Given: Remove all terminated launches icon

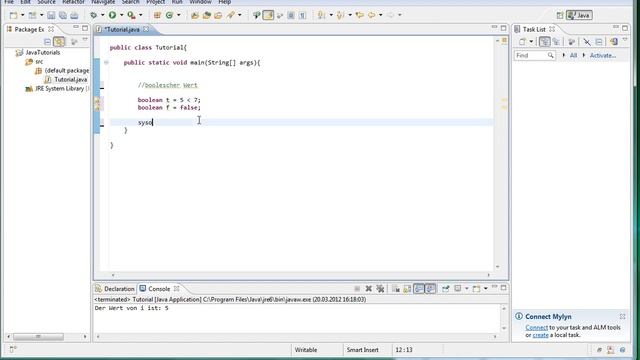Looking at the screenshot, I should pos(380,289).
